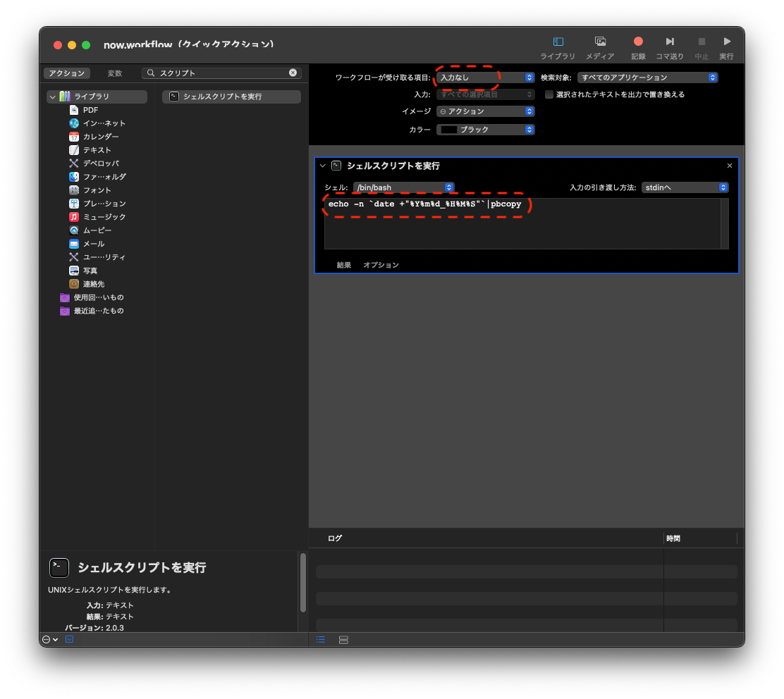Open the 検索対象 dropdown (すべてのアプリケーション)
The image size is (784, 699).
pos(647,78)
